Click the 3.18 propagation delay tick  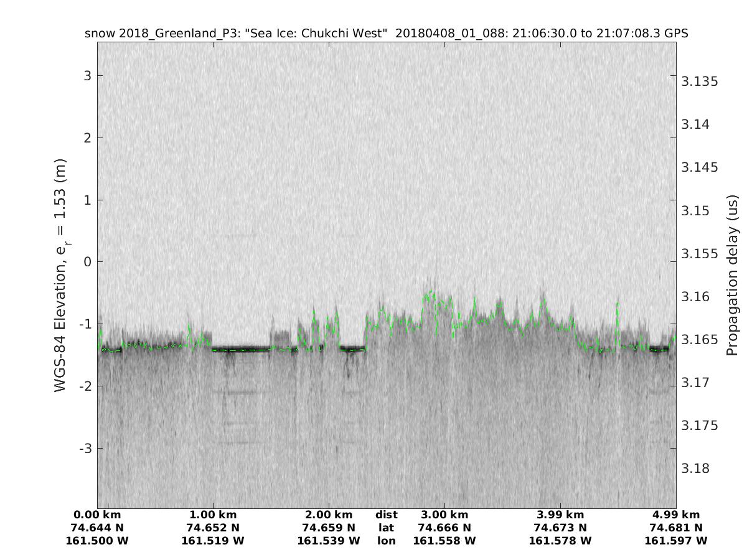pyautogui.click(x=697, y=469)
